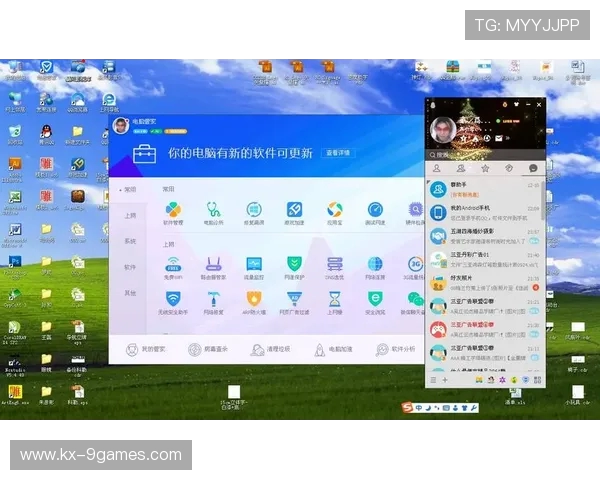
Task: Open the traffic monitor 流量监控 icon
Action: (254, 264)
